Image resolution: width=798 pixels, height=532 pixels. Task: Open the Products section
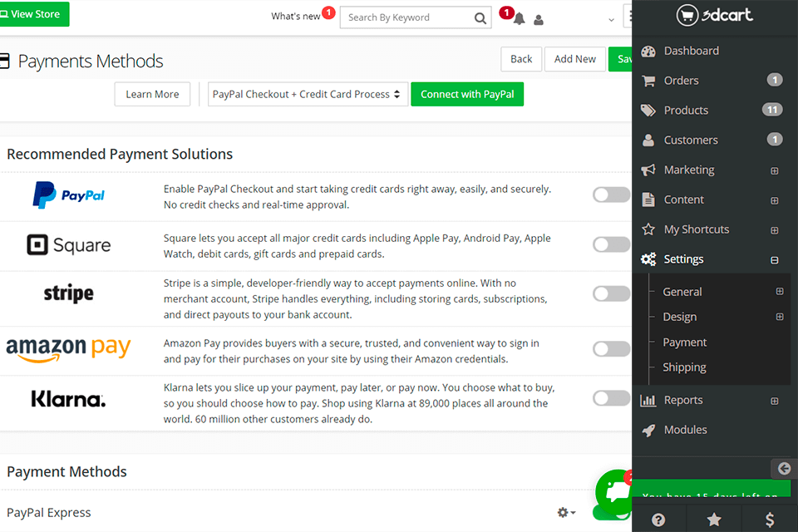[686, 110]
